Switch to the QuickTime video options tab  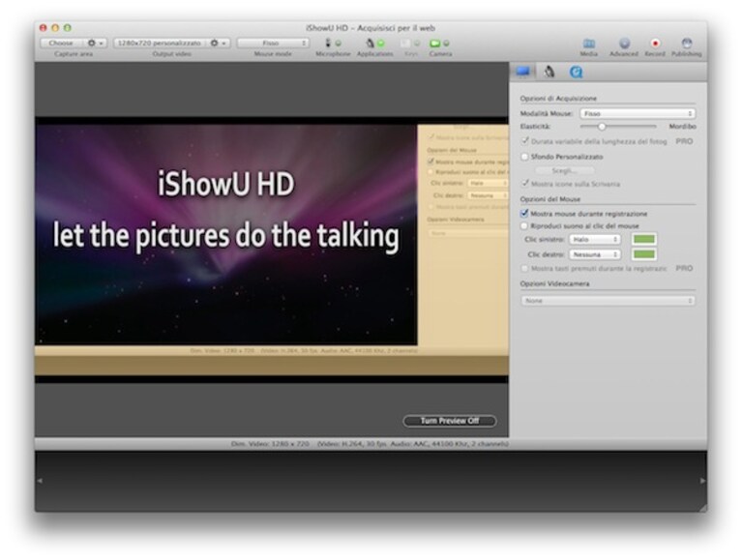pyautogui.click(x=576, y=72)
